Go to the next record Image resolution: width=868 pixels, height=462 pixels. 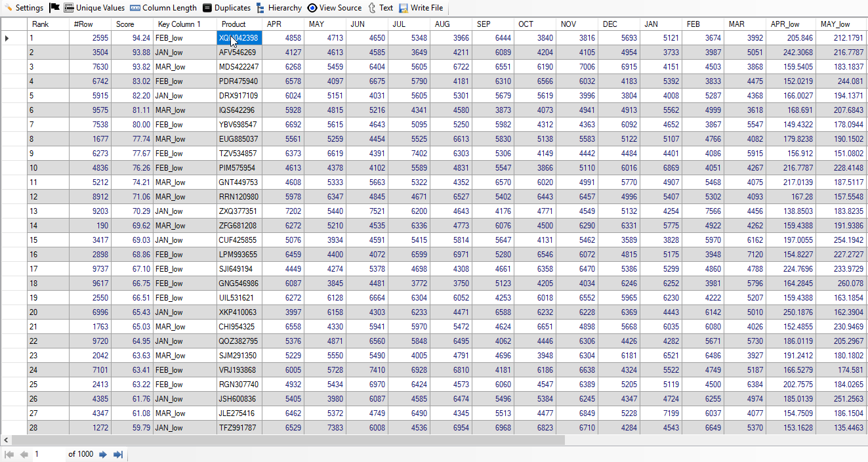103,454
